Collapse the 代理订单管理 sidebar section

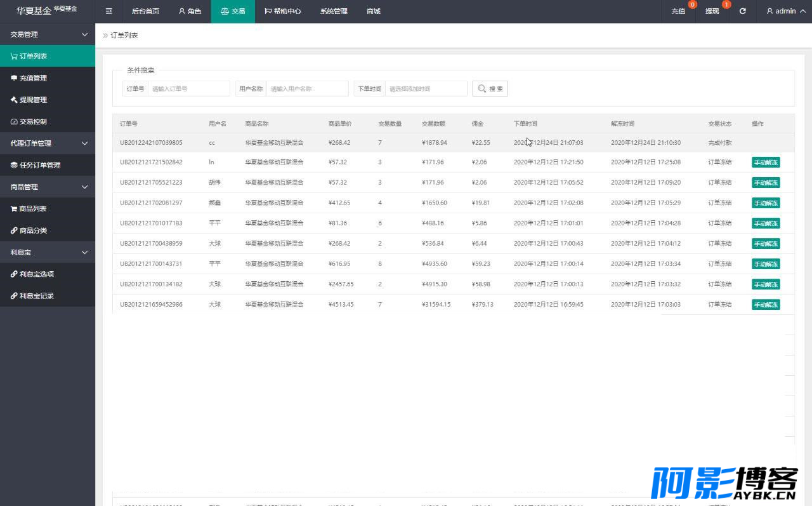click(x=48, y=143)
